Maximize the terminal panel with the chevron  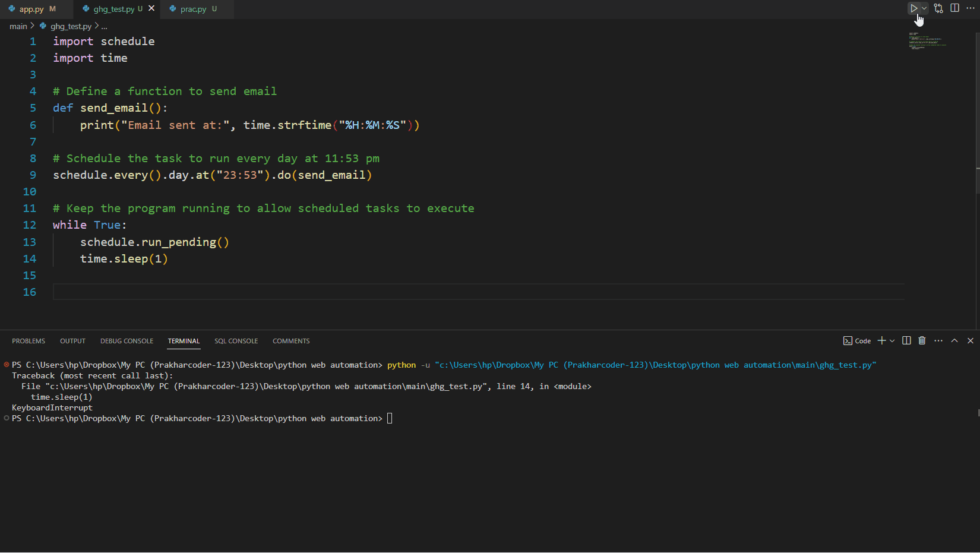click(x=954, y=340)
